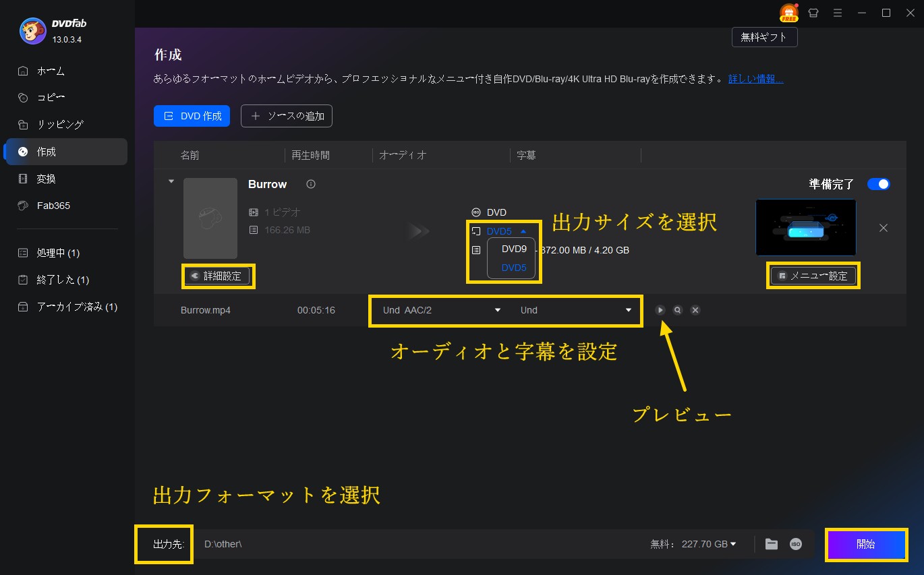Click the 1 ビデオ count text
924x575 pixels.
point(283,212)
